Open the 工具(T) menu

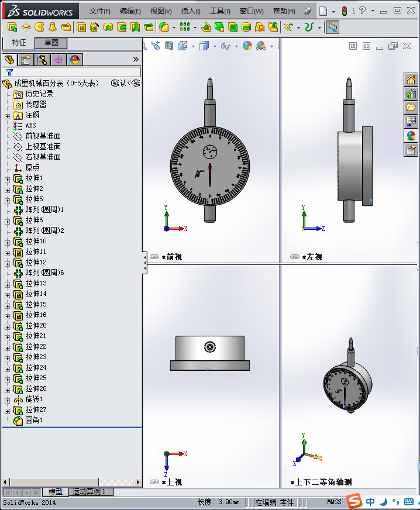220,11
